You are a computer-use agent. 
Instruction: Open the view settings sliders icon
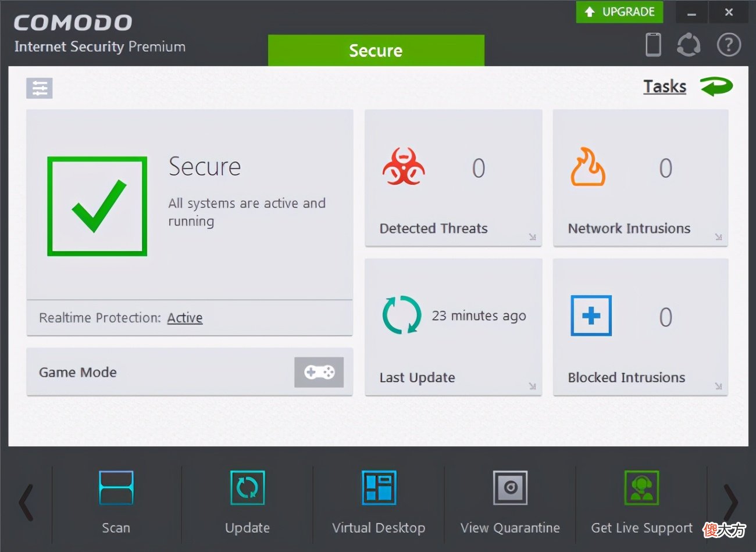pyautogui.click(x=40, y=88)
